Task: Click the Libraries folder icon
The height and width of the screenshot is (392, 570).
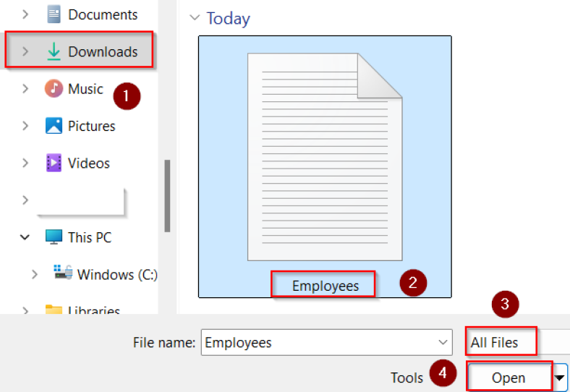Action: click(x=54, y=311)
